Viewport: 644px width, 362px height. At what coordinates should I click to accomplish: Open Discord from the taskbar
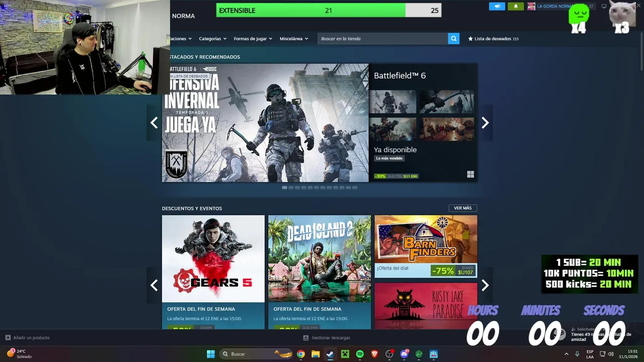[404, 354]
